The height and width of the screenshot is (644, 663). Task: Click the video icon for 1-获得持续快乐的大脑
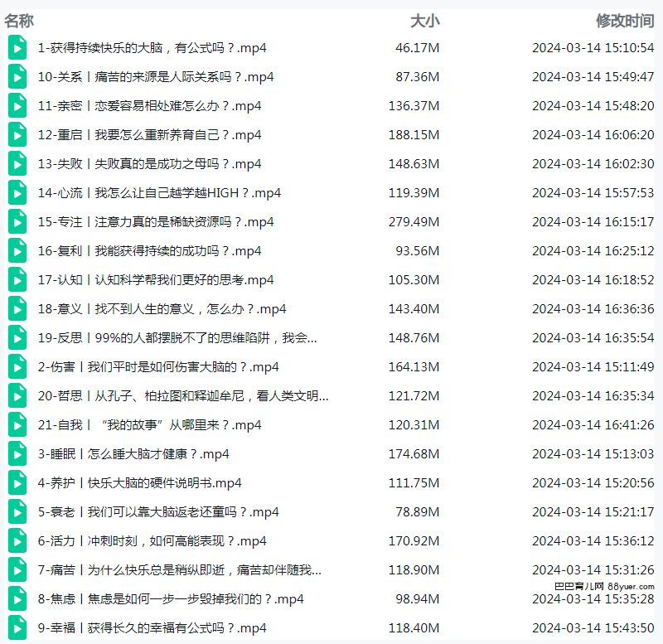(x=17, y=48)
